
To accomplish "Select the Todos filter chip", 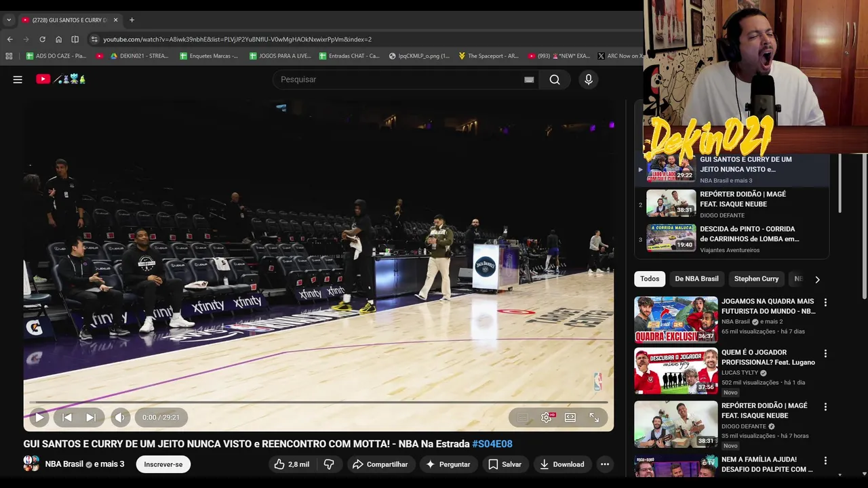I will [x=650, y=279].
